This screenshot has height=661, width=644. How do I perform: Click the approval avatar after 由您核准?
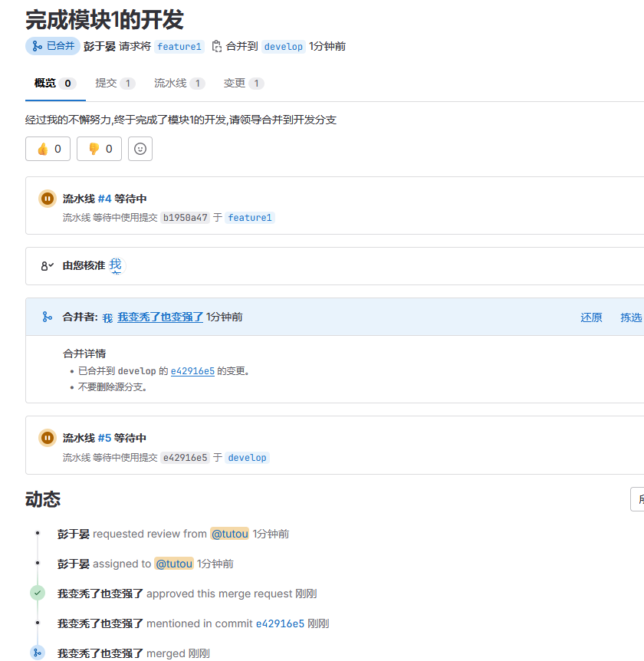(115, 265)
